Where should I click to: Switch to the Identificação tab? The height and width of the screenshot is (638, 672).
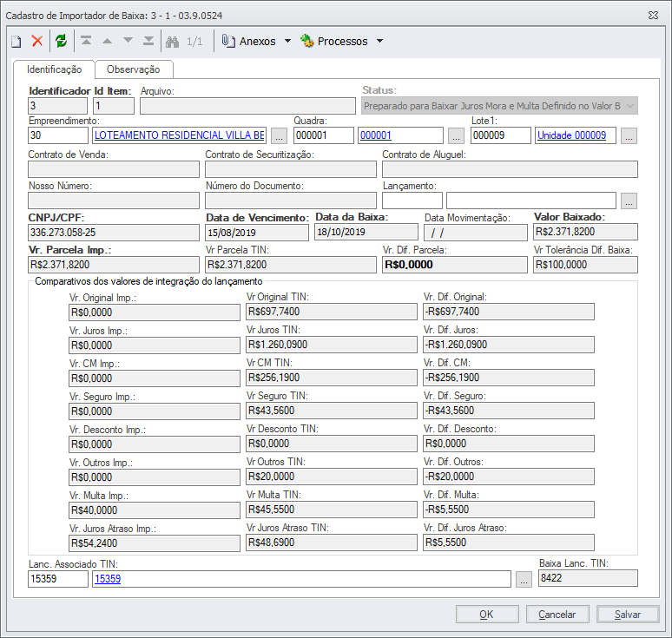pyautogui.click(x=54, y=69)
